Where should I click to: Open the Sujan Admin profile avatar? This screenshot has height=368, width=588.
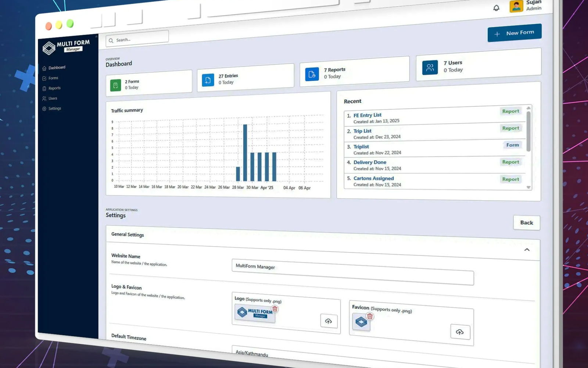tap(516, 6)
